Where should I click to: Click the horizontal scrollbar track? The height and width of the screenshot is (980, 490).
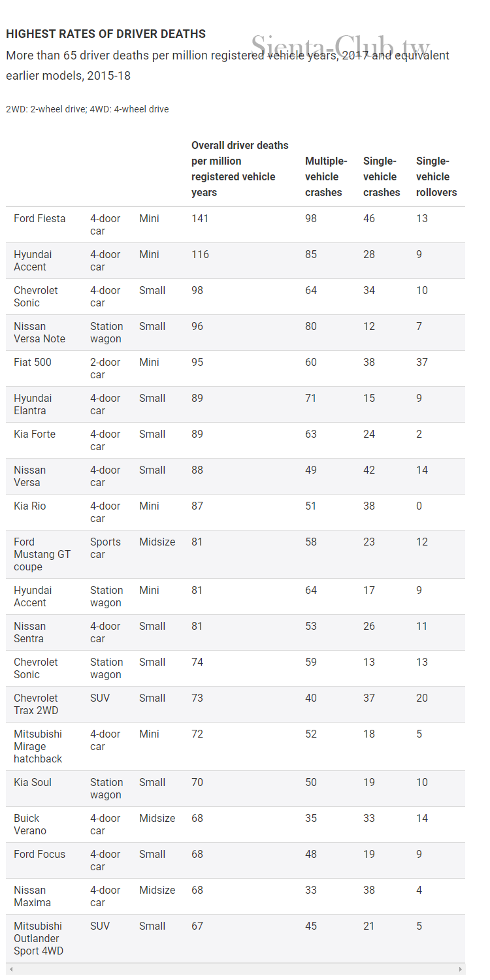click(235, 969)
